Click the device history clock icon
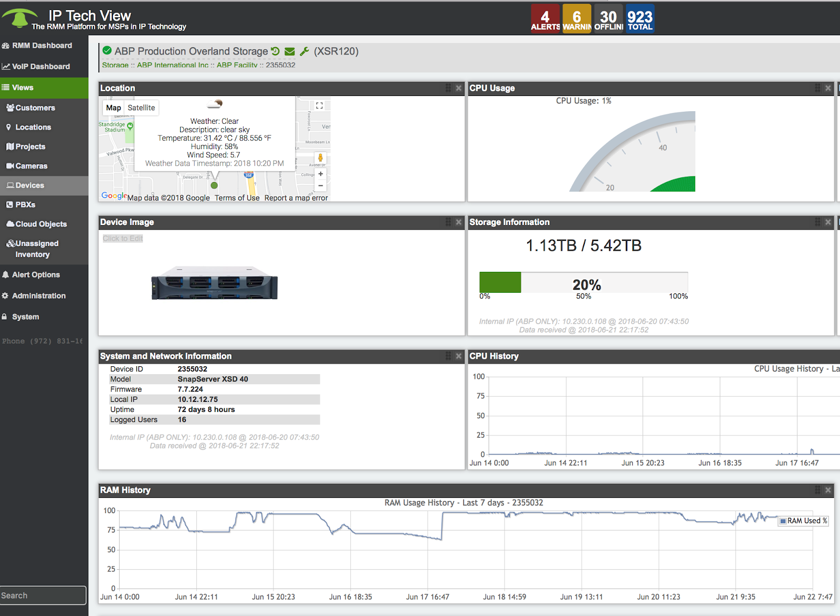The width and height of the screenshot is (840, 616). pyautogui.click(x=275, y=51)
